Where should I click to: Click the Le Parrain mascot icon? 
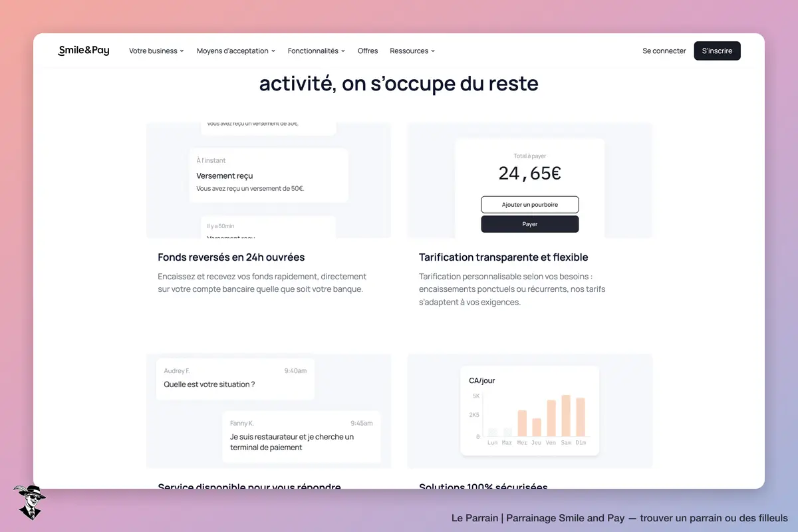tap(29, 502)
